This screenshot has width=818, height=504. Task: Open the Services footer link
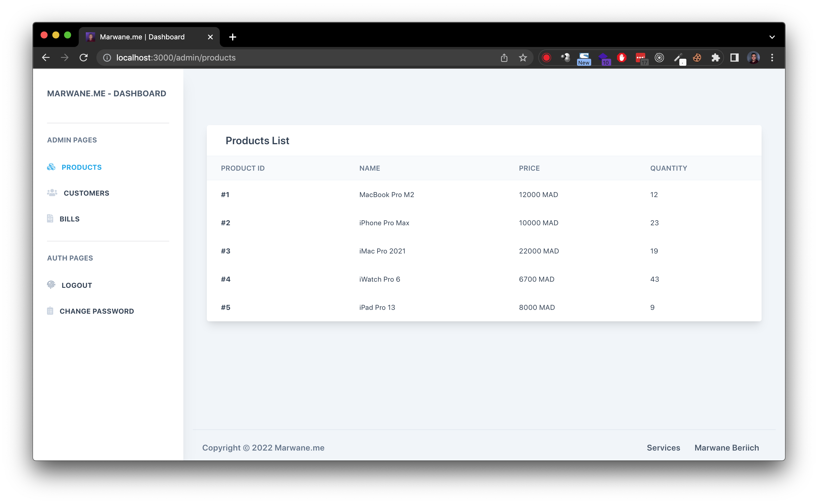[x=663, y=448]
